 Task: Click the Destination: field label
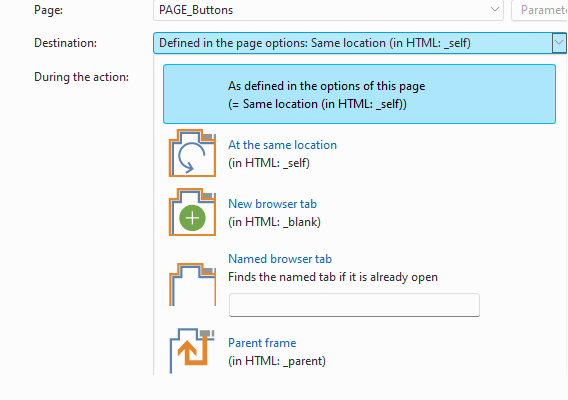[66, 43]
